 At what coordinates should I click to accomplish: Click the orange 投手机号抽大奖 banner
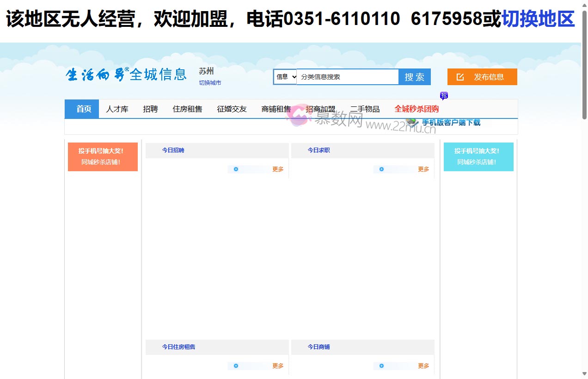103,156
